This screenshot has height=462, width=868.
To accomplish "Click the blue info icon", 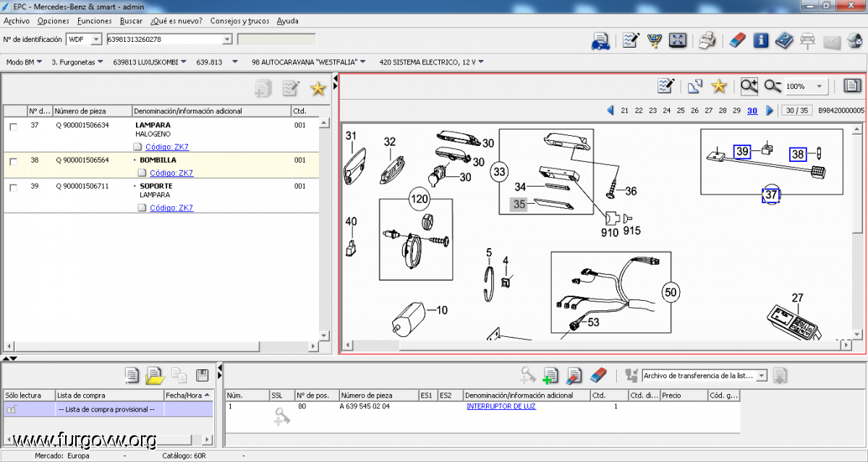I will click(761, 40).
